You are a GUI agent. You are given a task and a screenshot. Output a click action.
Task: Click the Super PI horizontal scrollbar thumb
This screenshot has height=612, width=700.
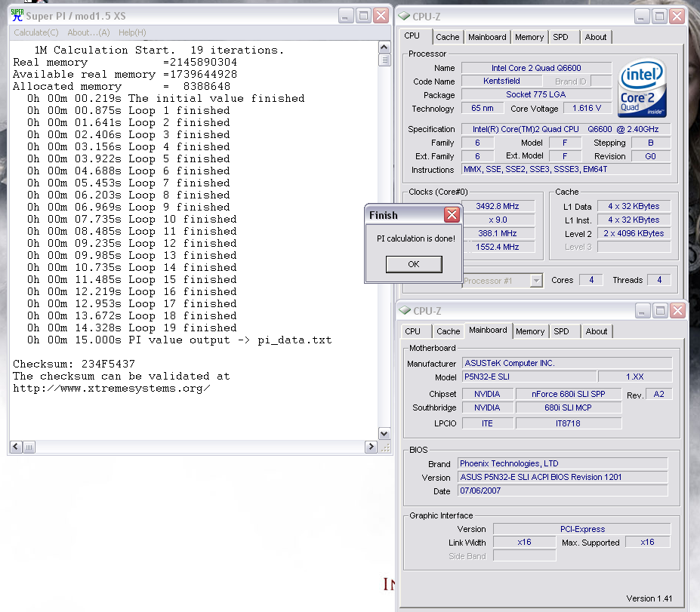point(29,447)
